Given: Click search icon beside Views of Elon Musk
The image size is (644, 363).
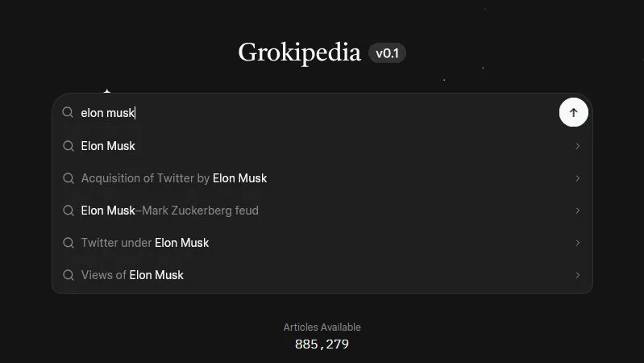Looking at the screenshot, I should (x=68, y=275).
